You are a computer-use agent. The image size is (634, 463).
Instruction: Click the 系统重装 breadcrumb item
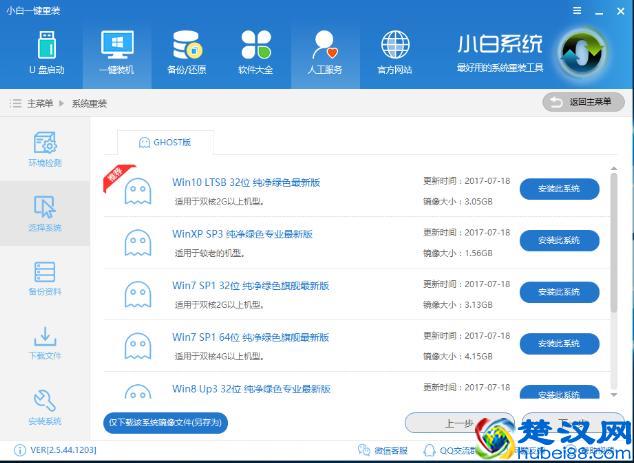[89, 104]
